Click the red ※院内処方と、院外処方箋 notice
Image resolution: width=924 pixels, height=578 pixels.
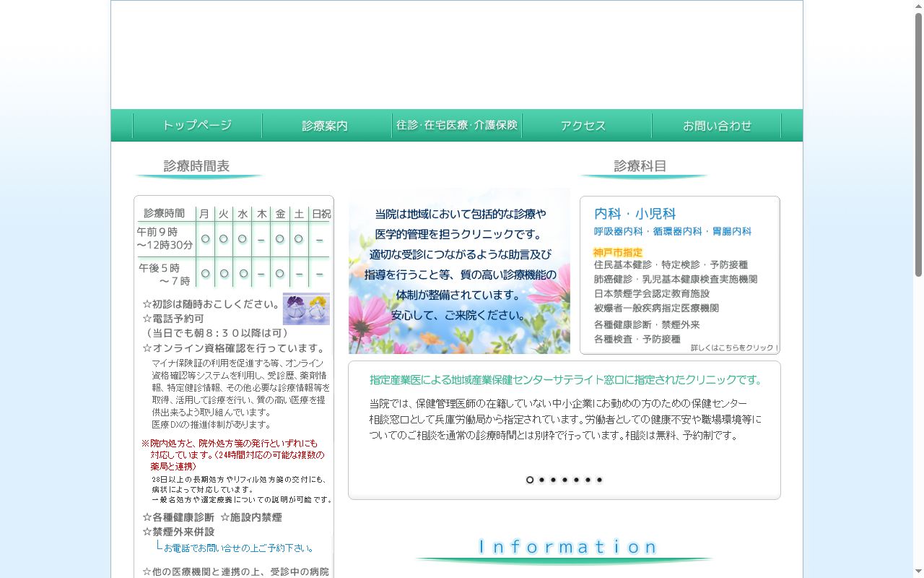pyautogui.click(x=233, y=455)
